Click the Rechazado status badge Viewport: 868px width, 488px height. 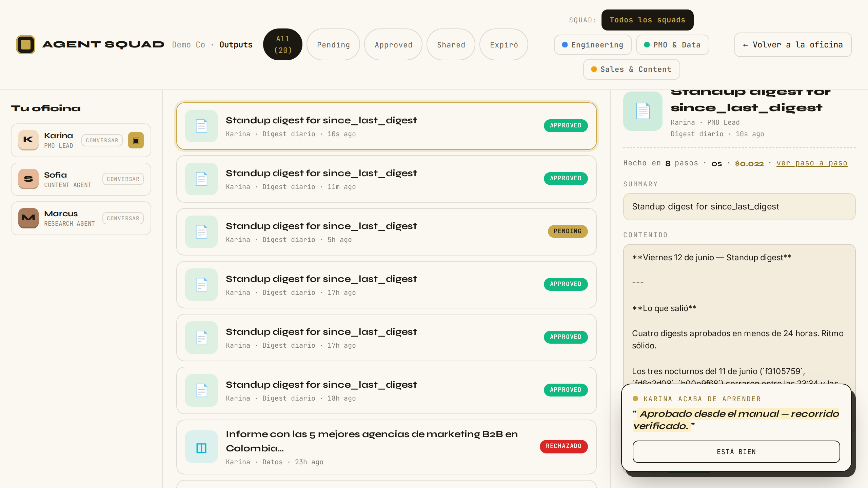564,446
